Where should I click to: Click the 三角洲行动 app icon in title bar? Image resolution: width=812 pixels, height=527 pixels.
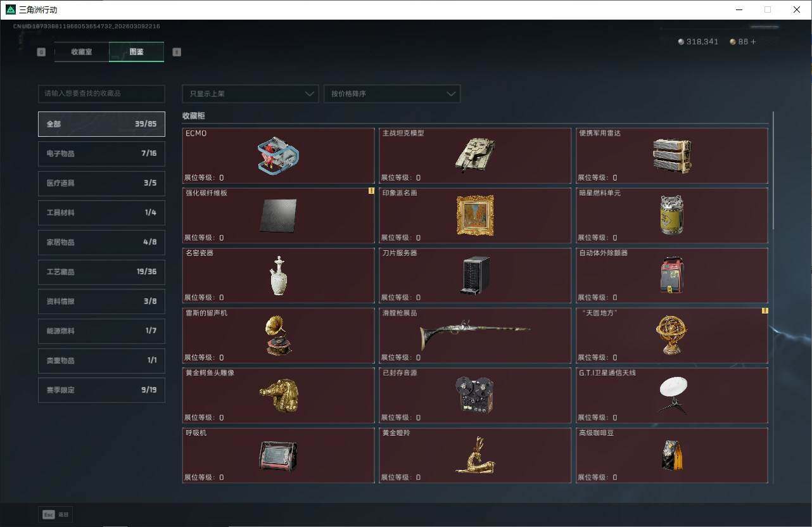click(x=10, y=10)
